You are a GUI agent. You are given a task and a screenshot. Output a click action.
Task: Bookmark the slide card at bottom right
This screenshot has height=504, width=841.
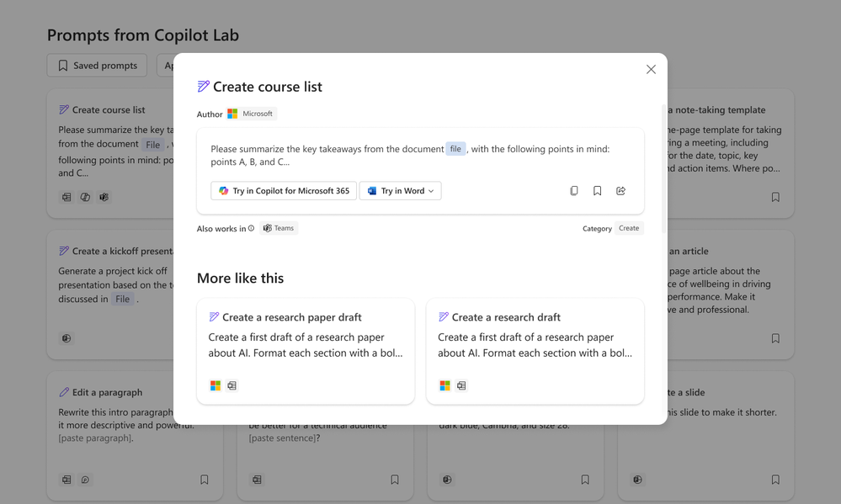pos(775,480)
